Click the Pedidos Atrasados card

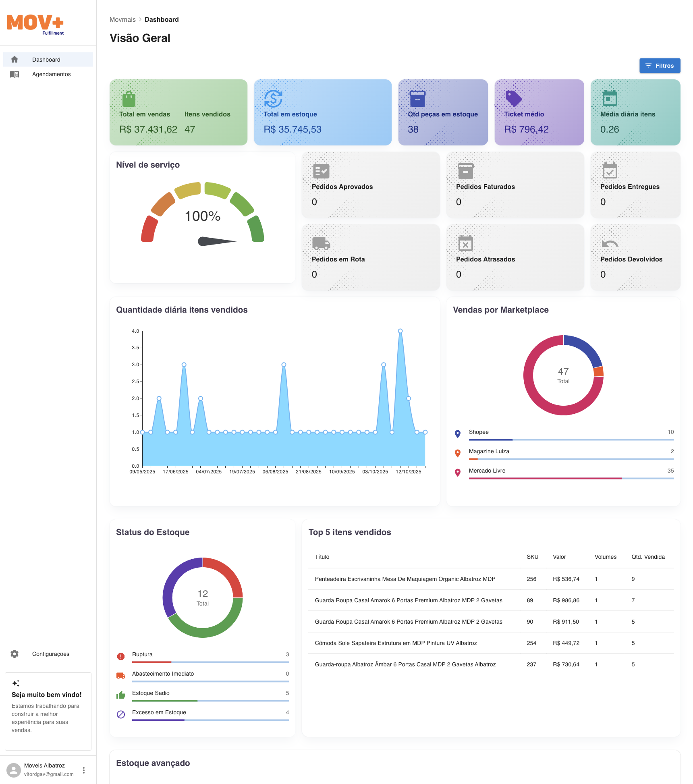[x=515, y=257]
